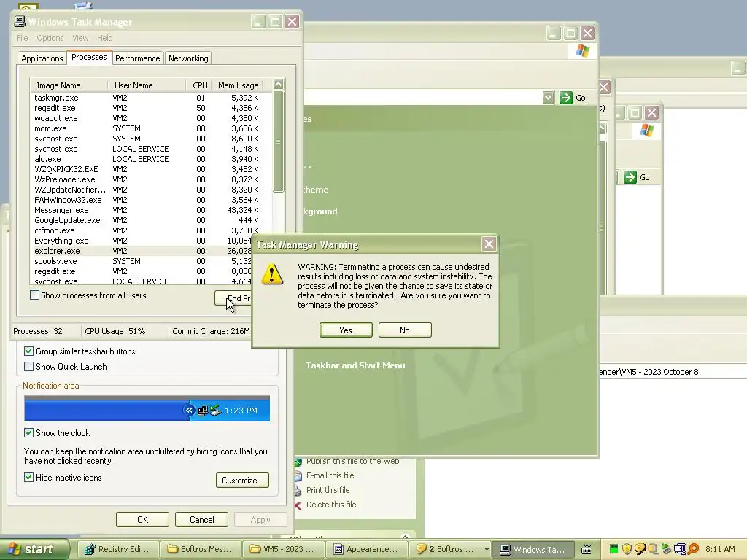The width and height of the screenshot is (747, 560).
Task: Select the taskmgr.exe process row
Action: [151, 98]
